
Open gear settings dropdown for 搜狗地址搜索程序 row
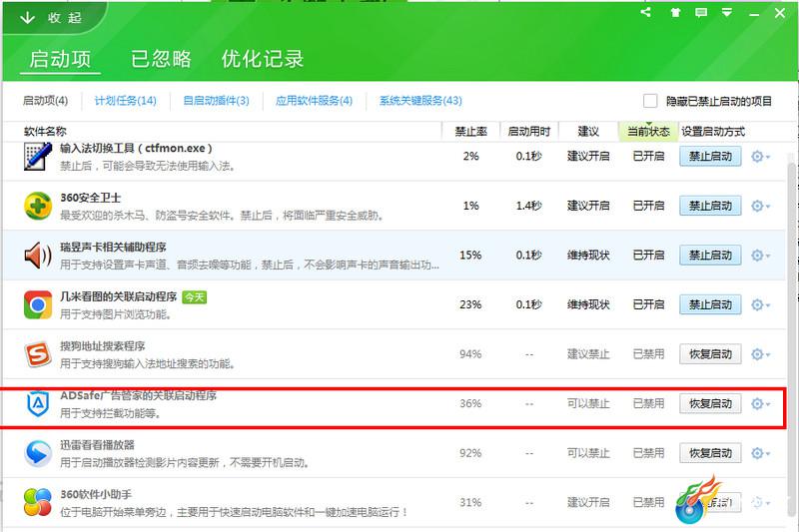(x=760, y=353)
